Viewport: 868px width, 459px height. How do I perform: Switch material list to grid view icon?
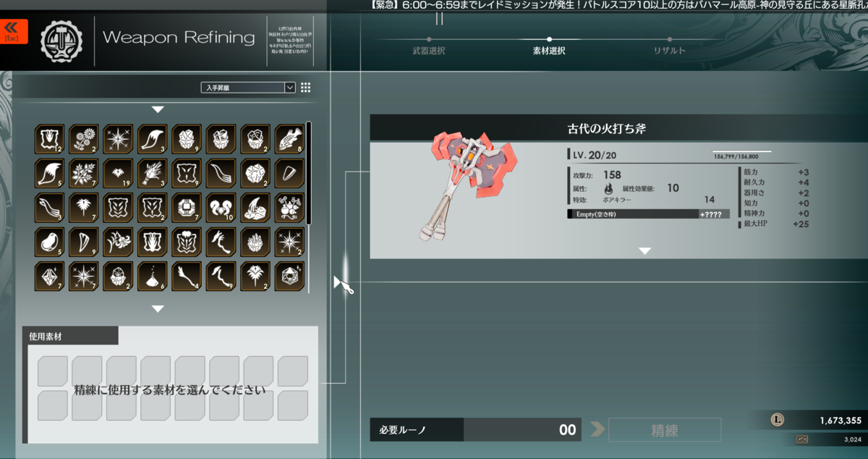point(305,88)
